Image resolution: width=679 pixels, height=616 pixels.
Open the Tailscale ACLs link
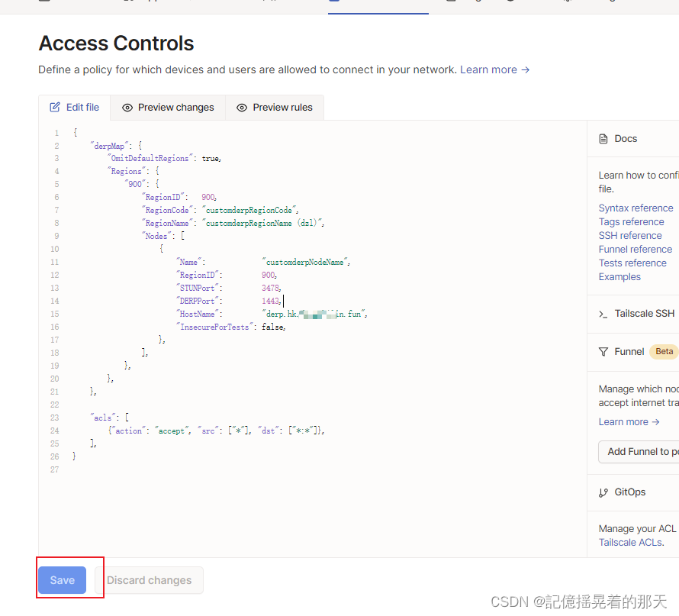tap(631, 543)
